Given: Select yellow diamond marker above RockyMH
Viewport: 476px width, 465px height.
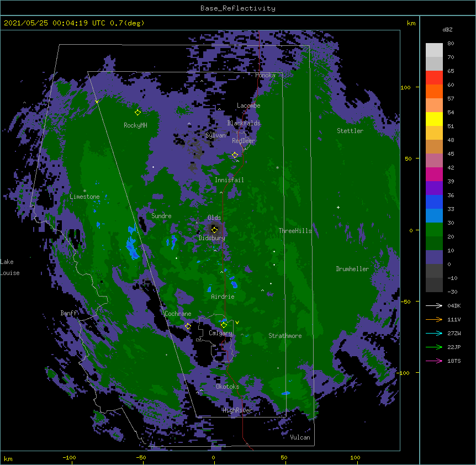Looking at the screenshot, I should 137,113.
